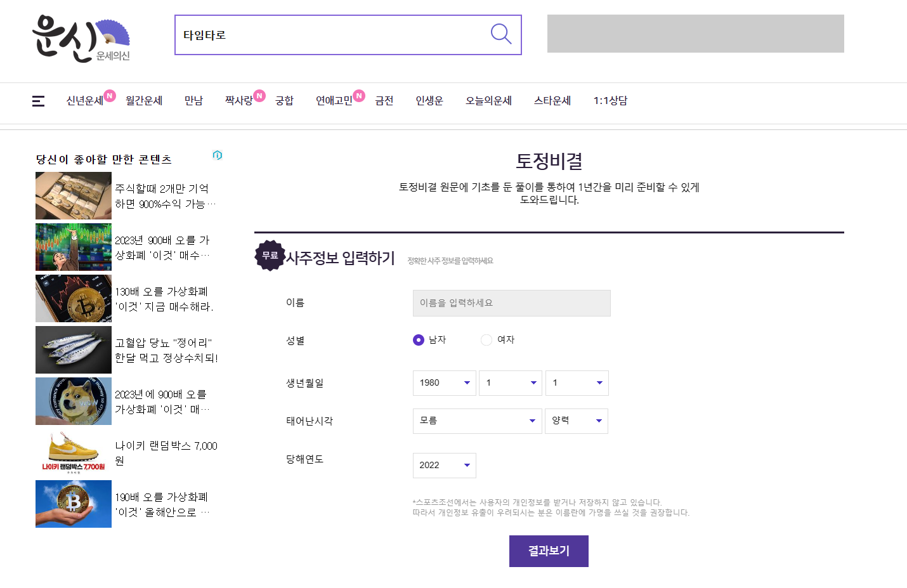The height and width of the screenshot is (588, 907).
Task: Open the hamburger navigation menu
Action: click(x=38, y=101)
